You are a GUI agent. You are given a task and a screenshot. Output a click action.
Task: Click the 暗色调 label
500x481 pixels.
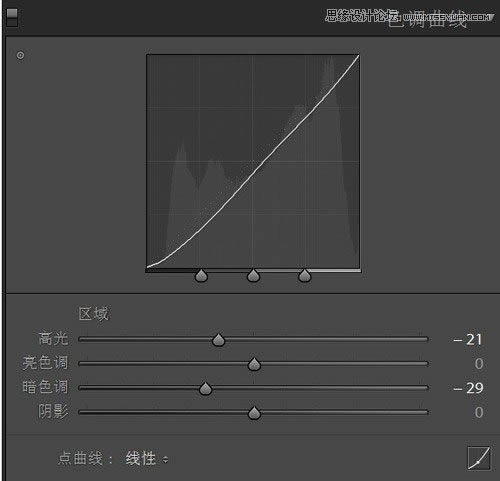[x=45, y=387]
